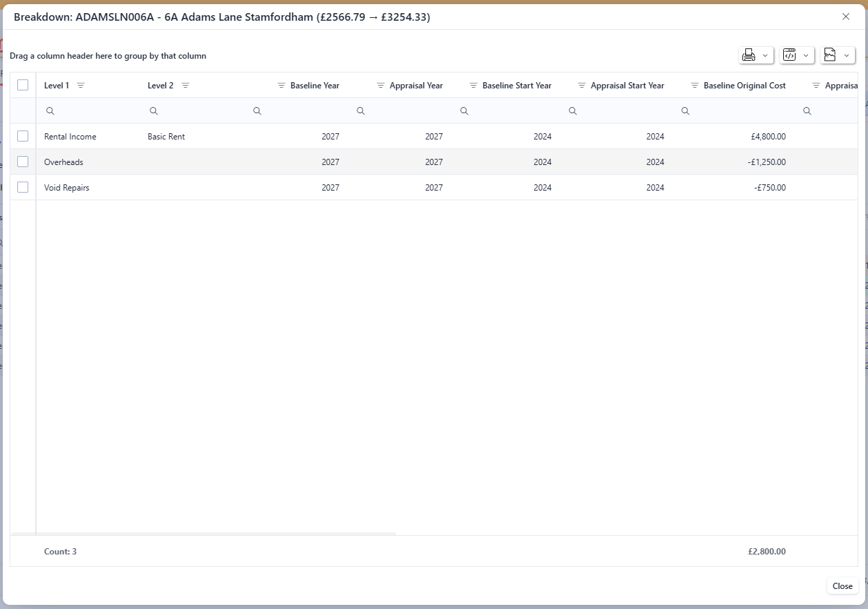Open filter menu for Baseline Year column
This screenshot has height=609, width=868.
click(282, 86)
